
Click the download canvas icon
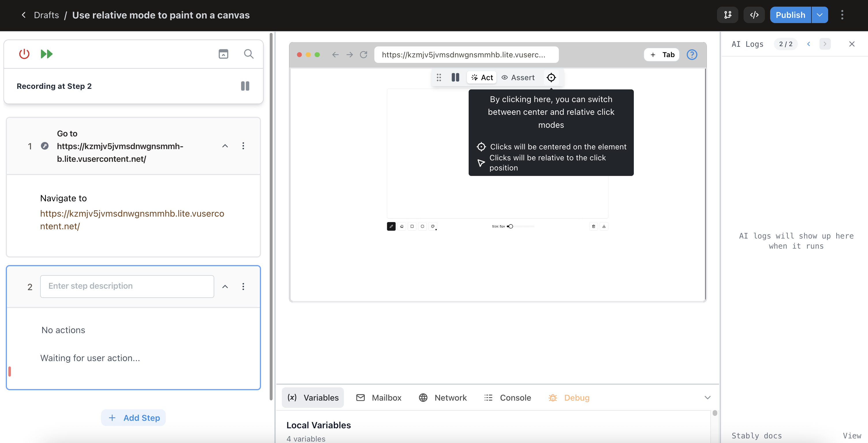click(604, 227)
